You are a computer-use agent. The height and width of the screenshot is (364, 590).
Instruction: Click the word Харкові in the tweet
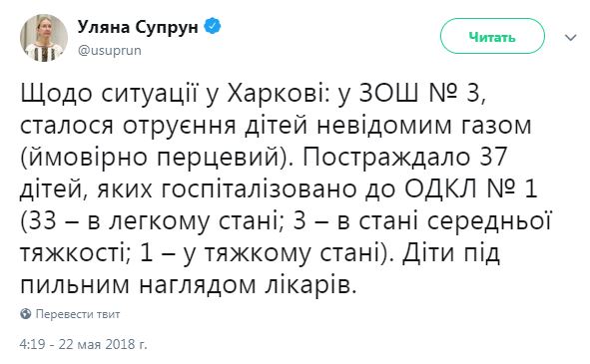276,93
